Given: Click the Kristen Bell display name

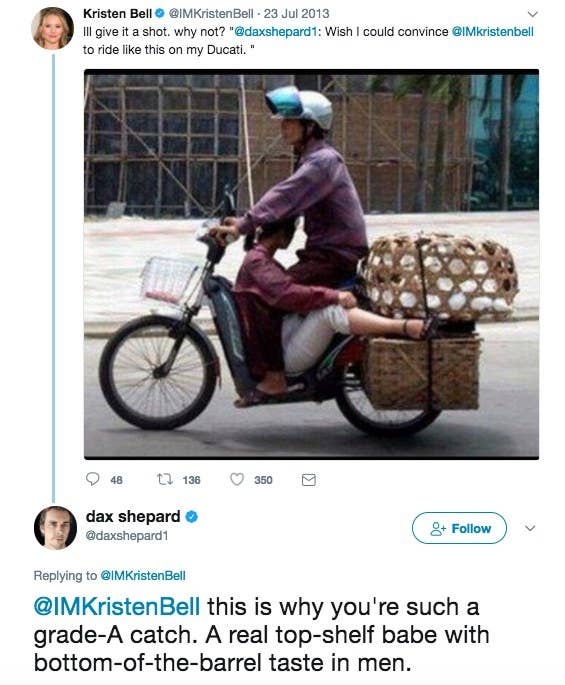Looking at the screenshot, I should tap(117, 14).
